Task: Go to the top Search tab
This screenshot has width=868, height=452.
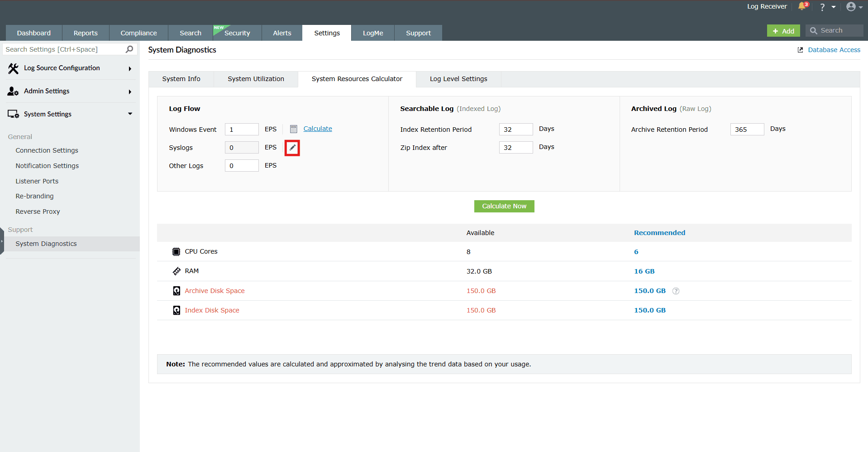Action: click(191, 33)
